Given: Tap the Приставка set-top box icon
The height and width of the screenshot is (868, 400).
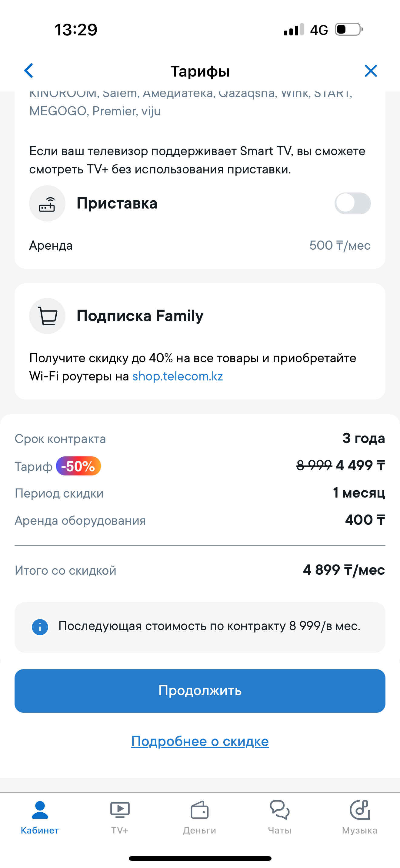Looking at the screenshot, I should pyautogui.click(x=47, y=203).
